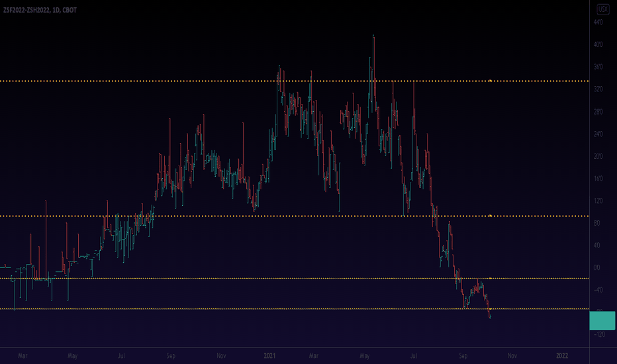Image resolution: width=617 pixels, height=364 pixels.
Task: Click the Nov label just before 2022
Action: pos(512,356)
